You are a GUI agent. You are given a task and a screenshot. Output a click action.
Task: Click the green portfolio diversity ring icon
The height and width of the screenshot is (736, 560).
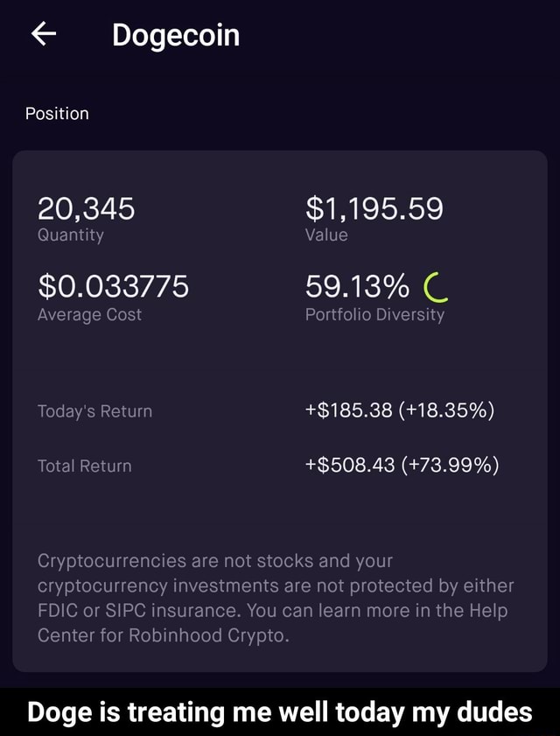434,286
